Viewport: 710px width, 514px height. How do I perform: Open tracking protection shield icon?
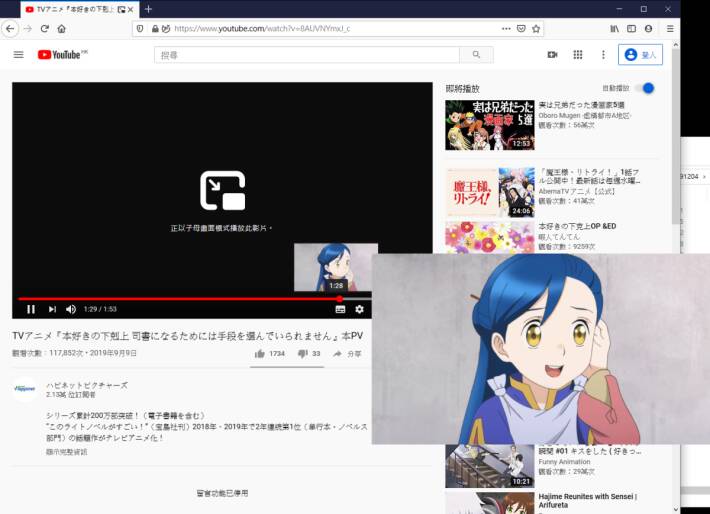(140, 29)
